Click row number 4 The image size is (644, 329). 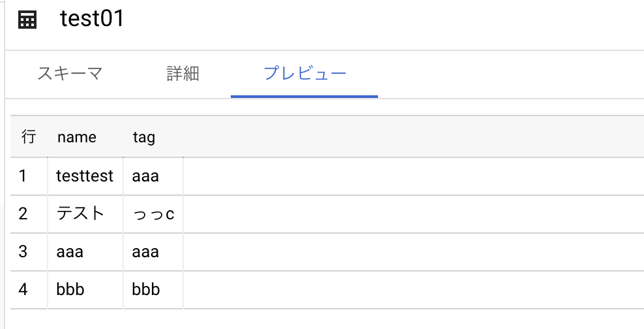click(x=23, y=289)
